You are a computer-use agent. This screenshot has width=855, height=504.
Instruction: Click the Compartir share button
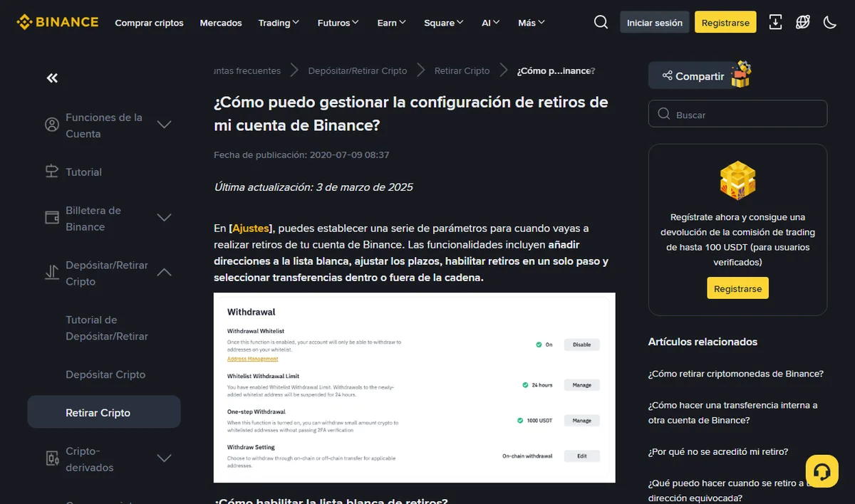(x=693, y=75)
